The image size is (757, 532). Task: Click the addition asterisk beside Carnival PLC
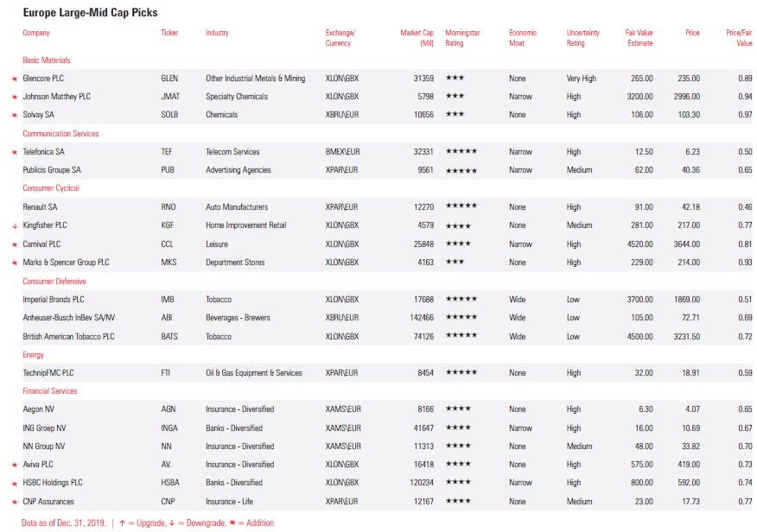click(14, 244)
